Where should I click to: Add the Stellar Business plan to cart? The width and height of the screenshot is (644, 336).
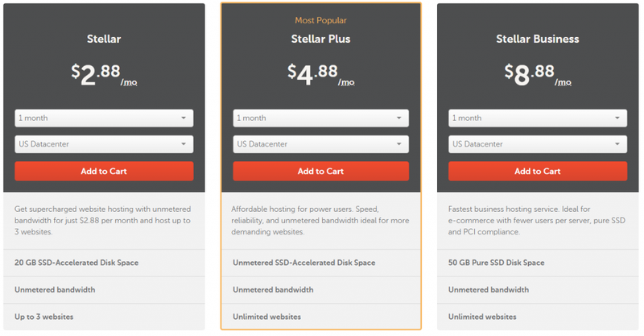coord(537,171)
